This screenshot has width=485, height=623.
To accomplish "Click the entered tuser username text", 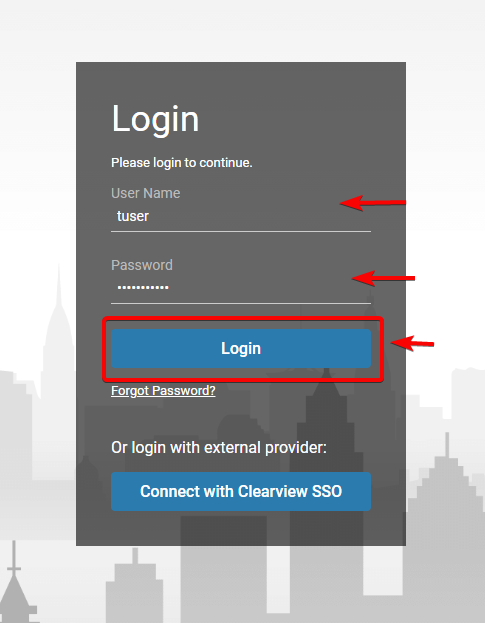I will pyautogui.click(x=133, y=216).
